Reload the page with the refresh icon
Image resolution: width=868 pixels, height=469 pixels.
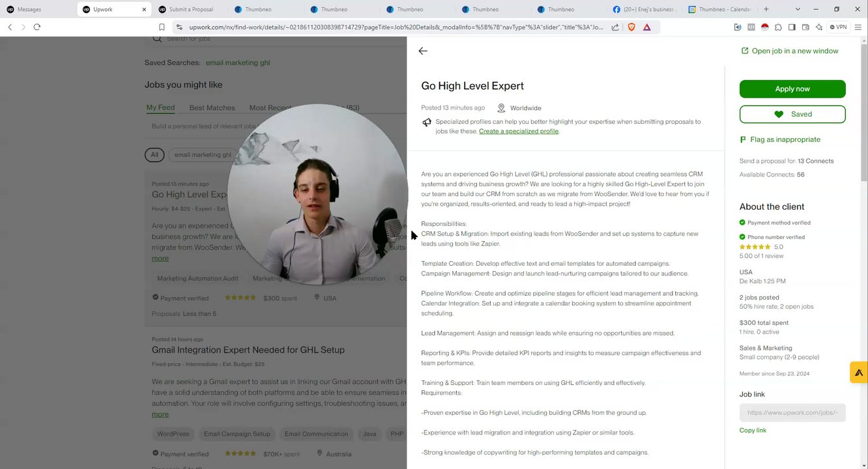(x=37, y=27)
